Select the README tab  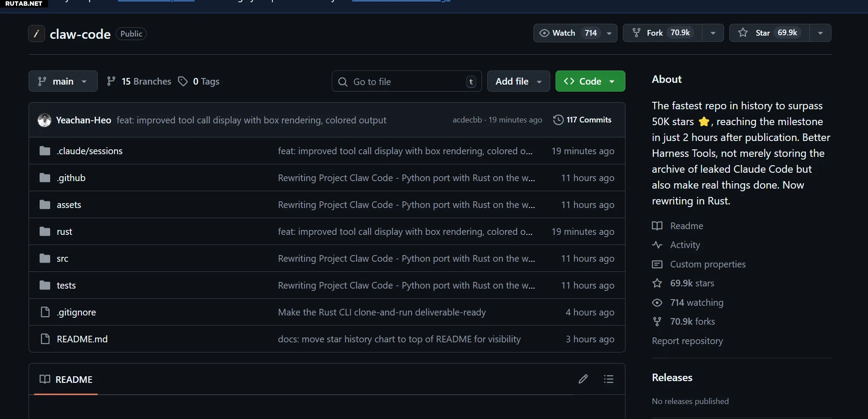(x=66, y=379)
